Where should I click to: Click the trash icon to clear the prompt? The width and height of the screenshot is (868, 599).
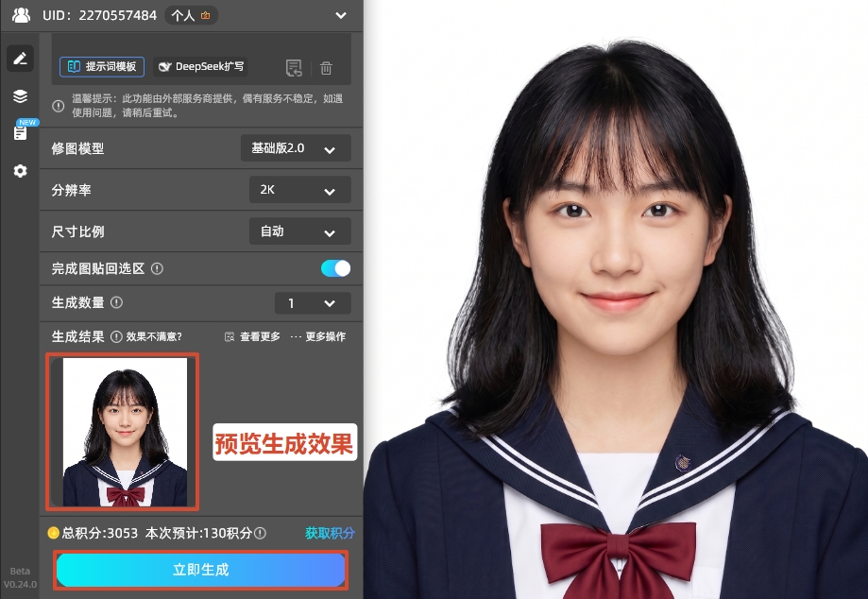point(326,67)
